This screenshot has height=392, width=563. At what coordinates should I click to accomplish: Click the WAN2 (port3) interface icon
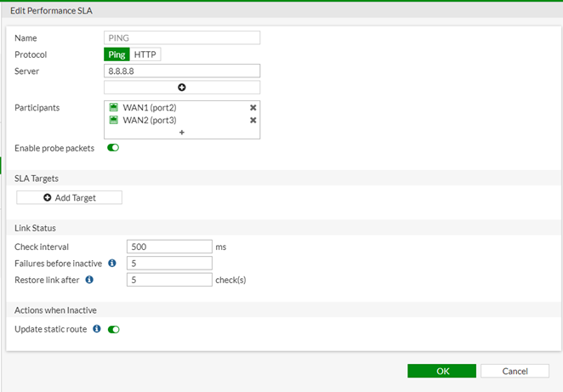[114, 121]
